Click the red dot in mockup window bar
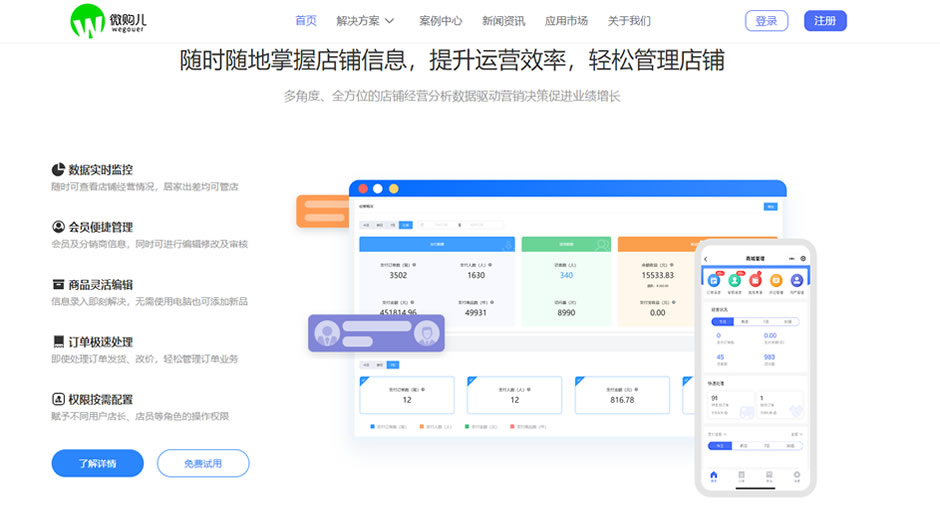 click(x=363, y=189)
